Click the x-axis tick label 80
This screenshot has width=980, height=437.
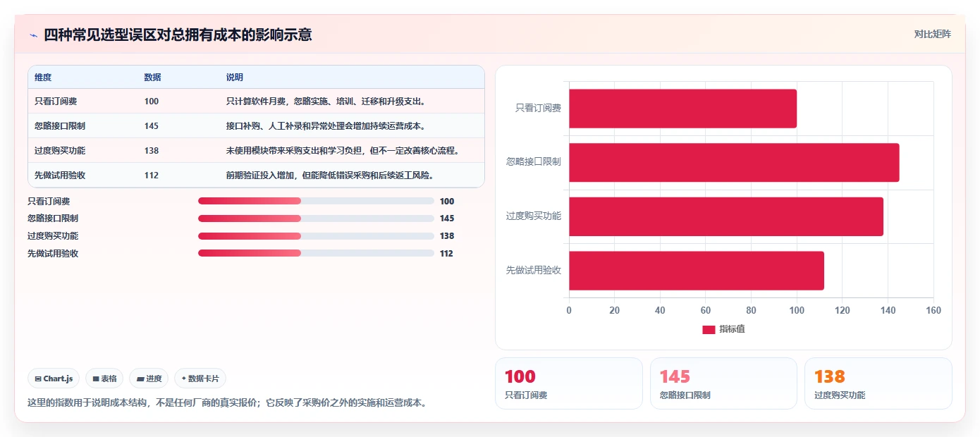[751, 311]
